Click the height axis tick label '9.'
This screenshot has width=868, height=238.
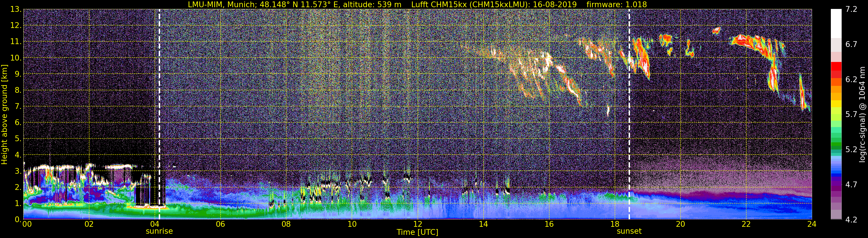pyautogui.click(x=18, y=74)
